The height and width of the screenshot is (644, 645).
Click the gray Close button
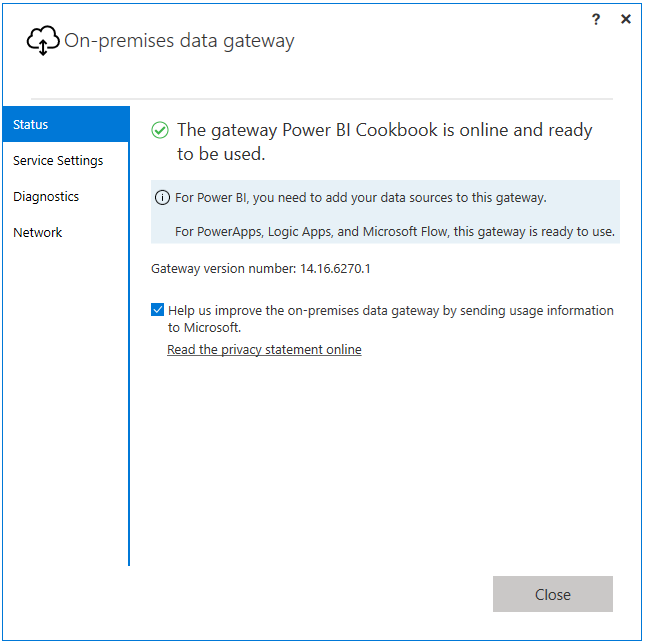point(552,594)
